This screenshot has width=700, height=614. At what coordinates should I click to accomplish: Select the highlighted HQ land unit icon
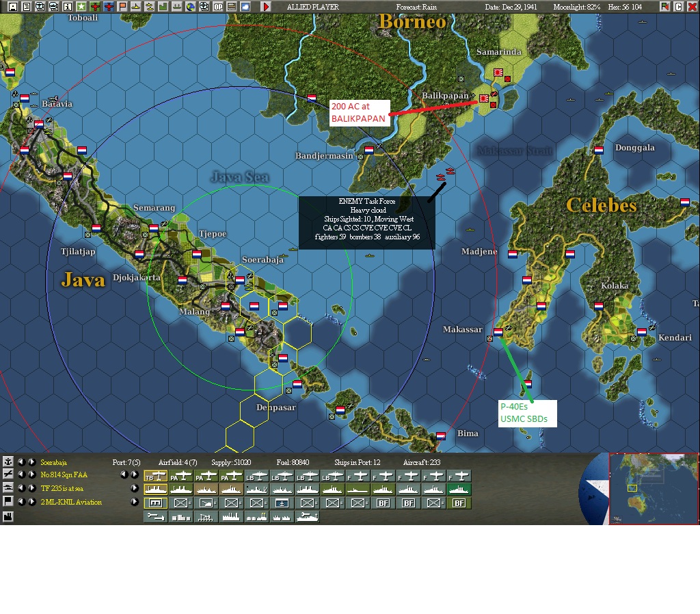tap(156, 503)
